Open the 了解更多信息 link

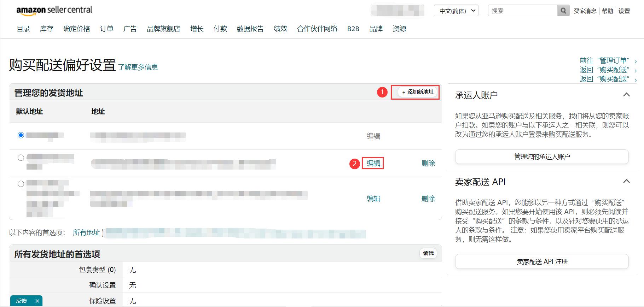pos(138,67)
